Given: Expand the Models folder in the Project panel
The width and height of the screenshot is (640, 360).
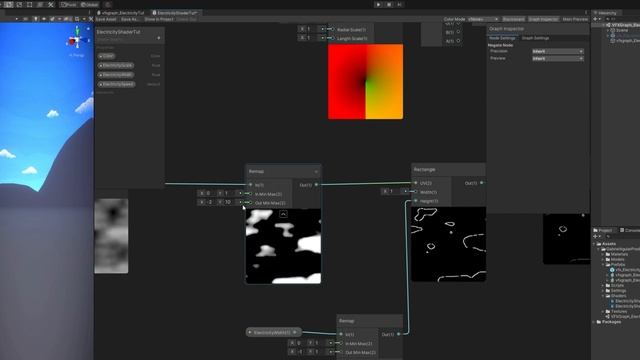Looking at the screenshot, I should point(603,260).
